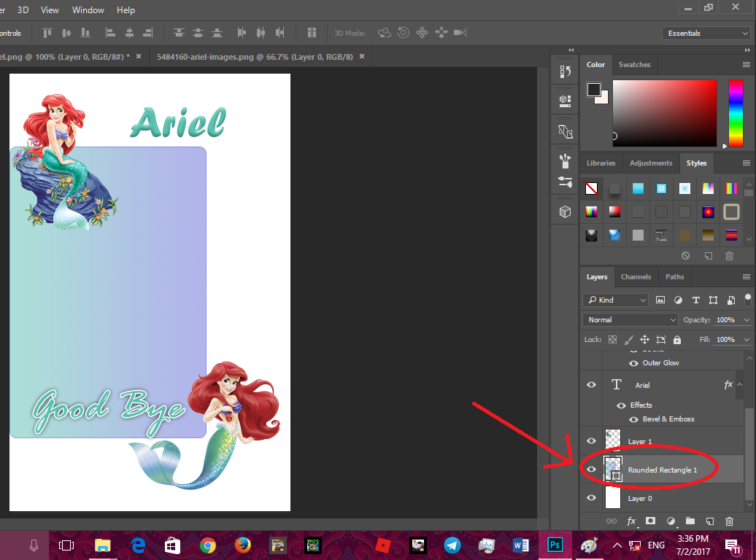Image resolution: width=756 pixels, height=560 pixels.
Task: Click the Distribute Bottom Edges icon
Action: (x=217, y=33)
